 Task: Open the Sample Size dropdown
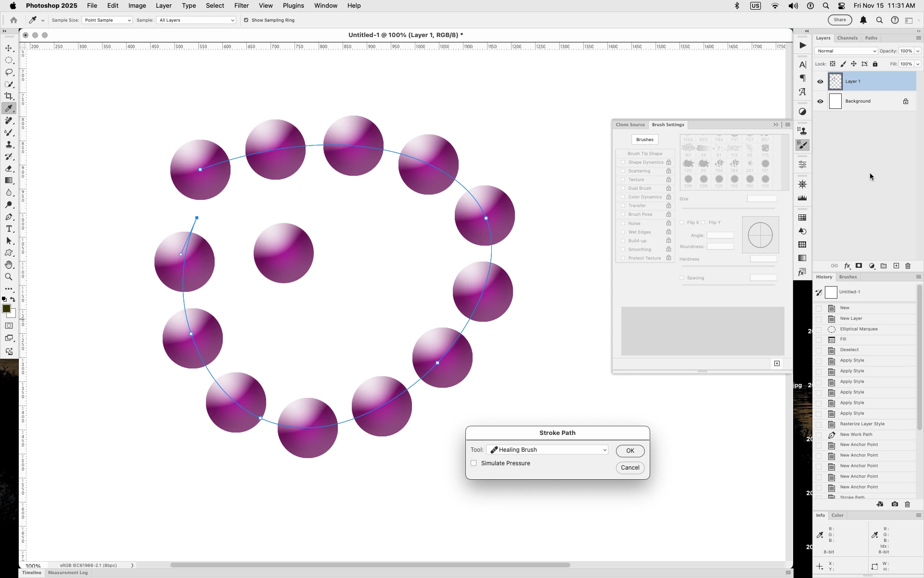[x=107, y=20]
